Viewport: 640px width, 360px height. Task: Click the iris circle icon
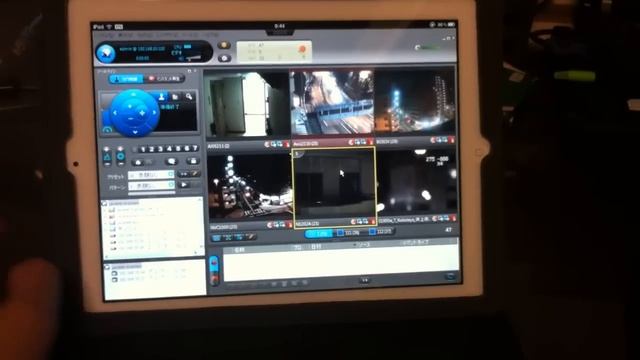pyautogui.click(x=120, y=156)
